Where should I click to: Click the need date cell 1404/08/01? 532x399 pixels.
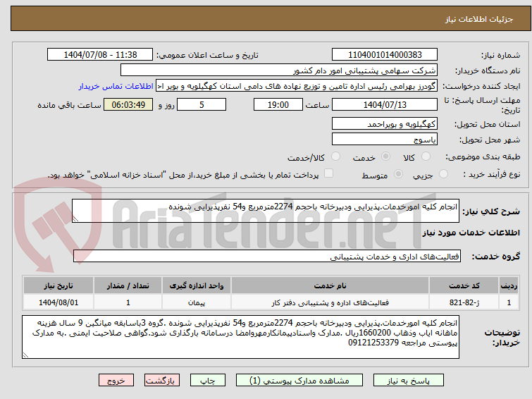click(x=58, y=302)
